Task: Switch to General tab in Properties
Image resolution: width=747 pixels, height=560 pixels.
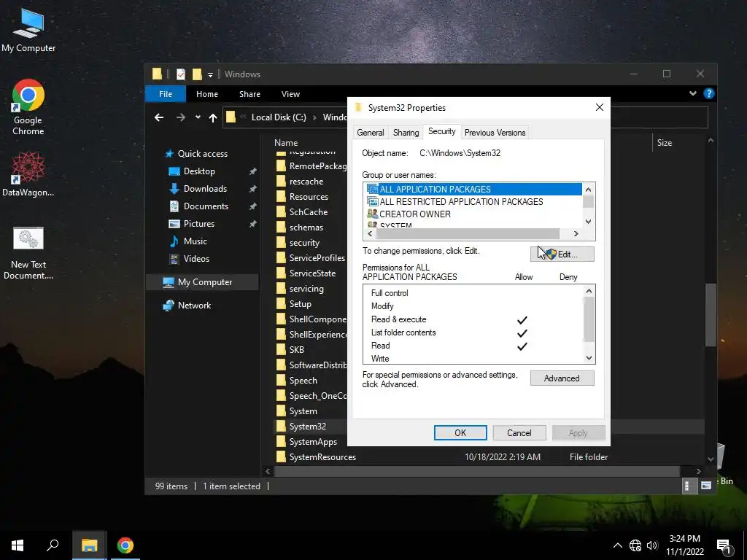Action: pyautogui.click(x=370, y=133)
